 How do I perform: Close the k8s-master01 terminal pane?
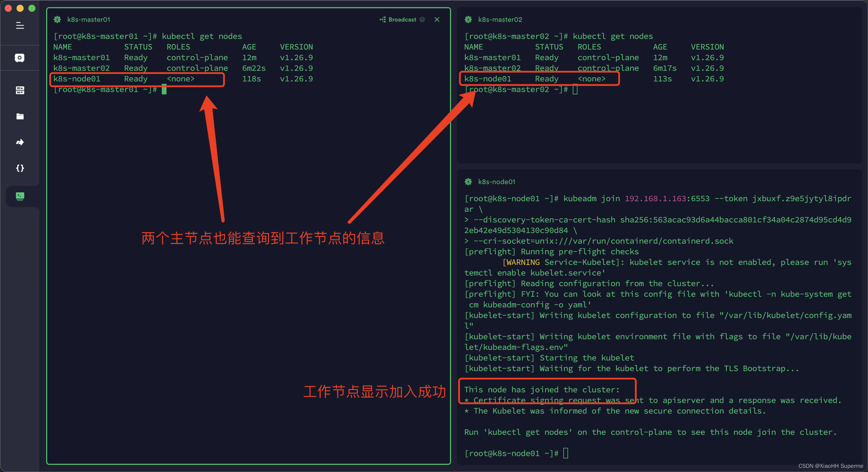437,19
